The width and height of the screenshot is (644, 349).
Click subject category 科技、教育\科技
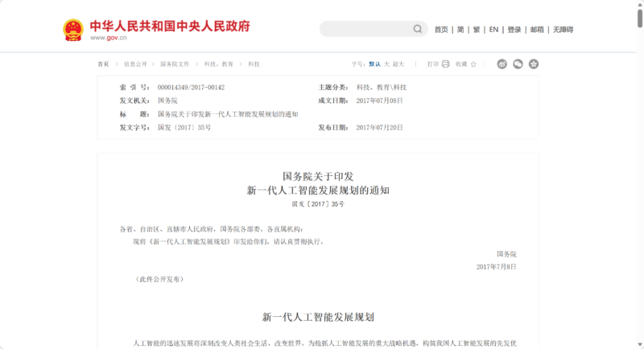click(x=381, y=88)
